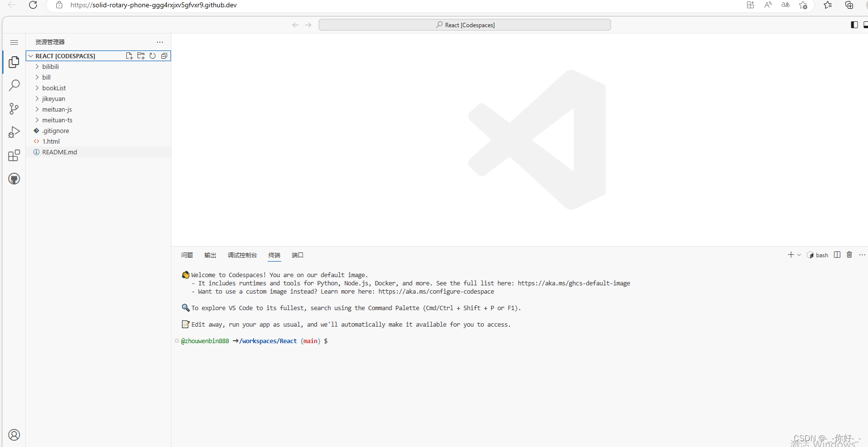Viewport: 868px width, 447px height.
Task: Open browser collections icon
Action: point(849,5)
